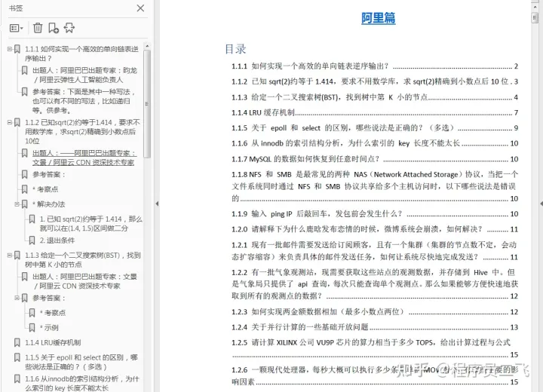Open bookmark 1. 已知 sqrt(2)约等于 1.414 二分

[90, 223]
